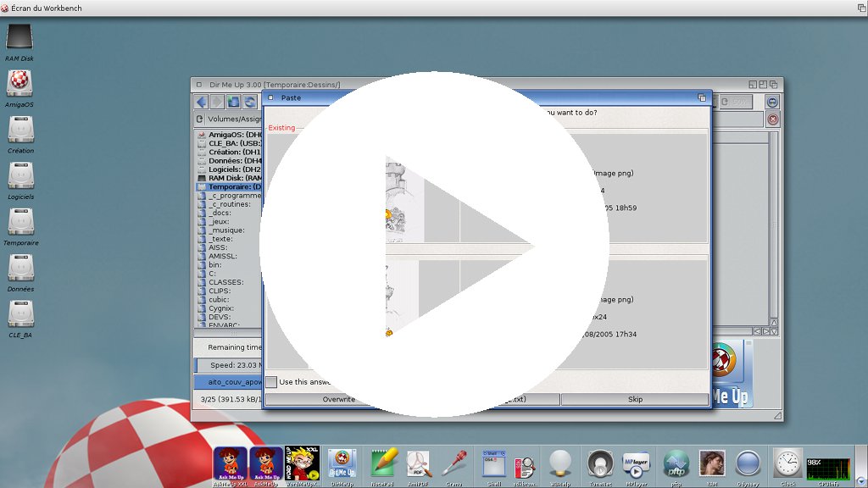
Task: Select the CLASSES: assign entry
Action: 225,282
